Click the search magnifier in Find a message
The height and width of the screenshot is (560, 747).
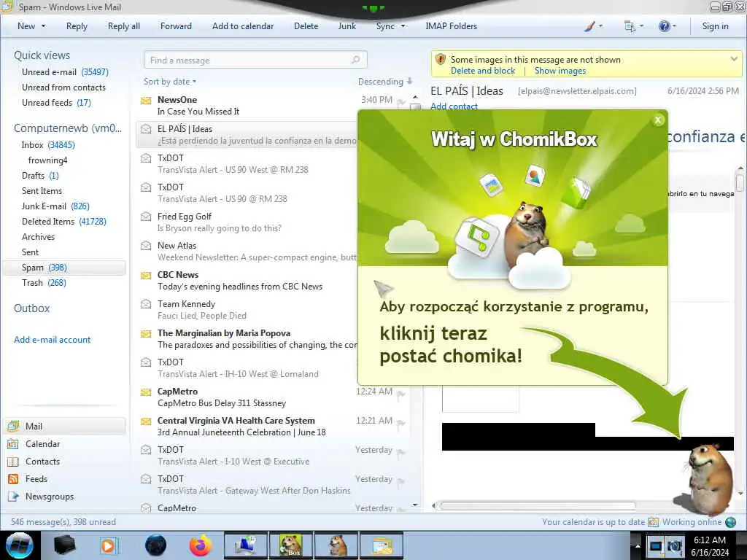pyautogui.click(x=355, y=60)
